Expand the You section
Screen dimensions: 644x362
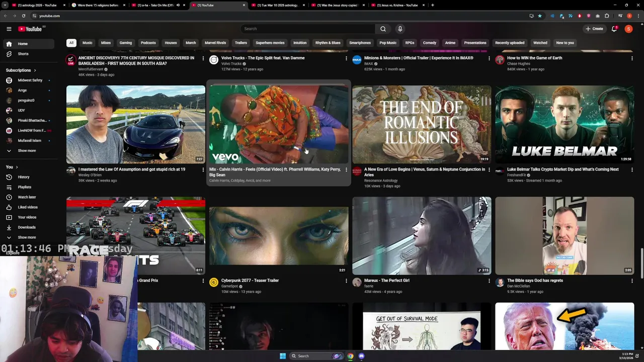[12, 167]
